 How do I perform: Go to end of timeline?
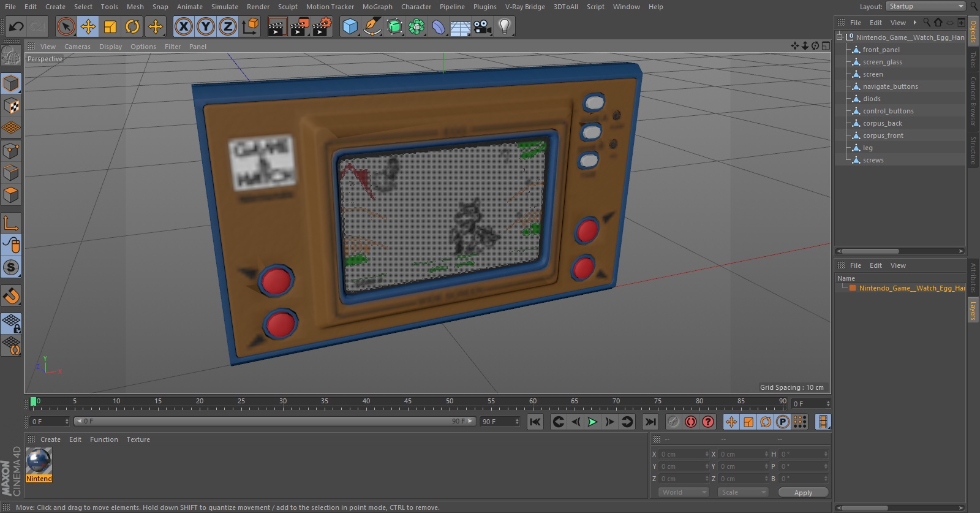650,422
